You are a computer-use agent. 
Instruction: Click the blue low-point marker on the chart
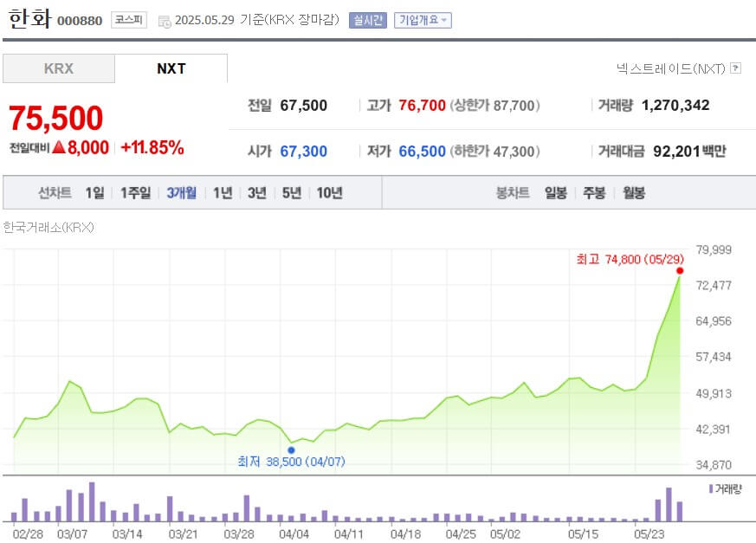tap(291, 450)
